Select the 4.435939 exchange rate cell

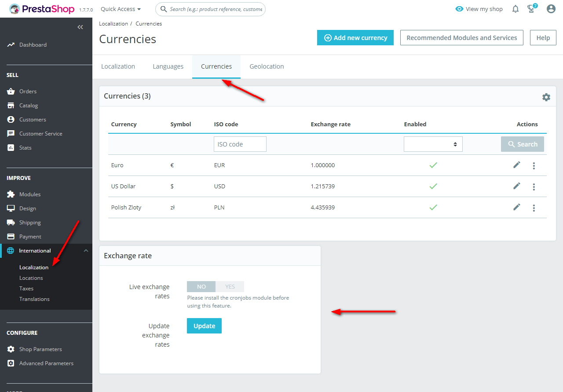tap(323, 207)
